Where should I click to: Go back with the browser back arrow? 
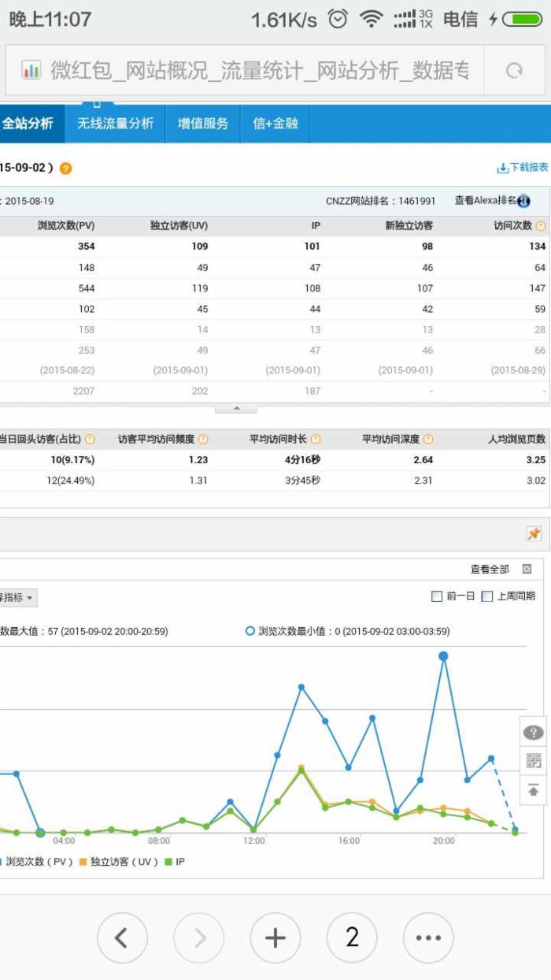[x=121, y=937]
